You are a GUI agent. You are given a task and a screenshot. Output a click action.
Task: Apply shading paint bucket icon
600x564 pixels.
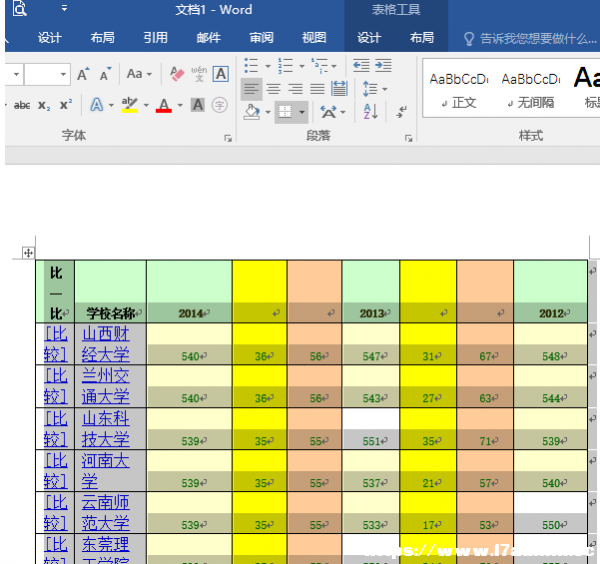click(x=252, y=112)
